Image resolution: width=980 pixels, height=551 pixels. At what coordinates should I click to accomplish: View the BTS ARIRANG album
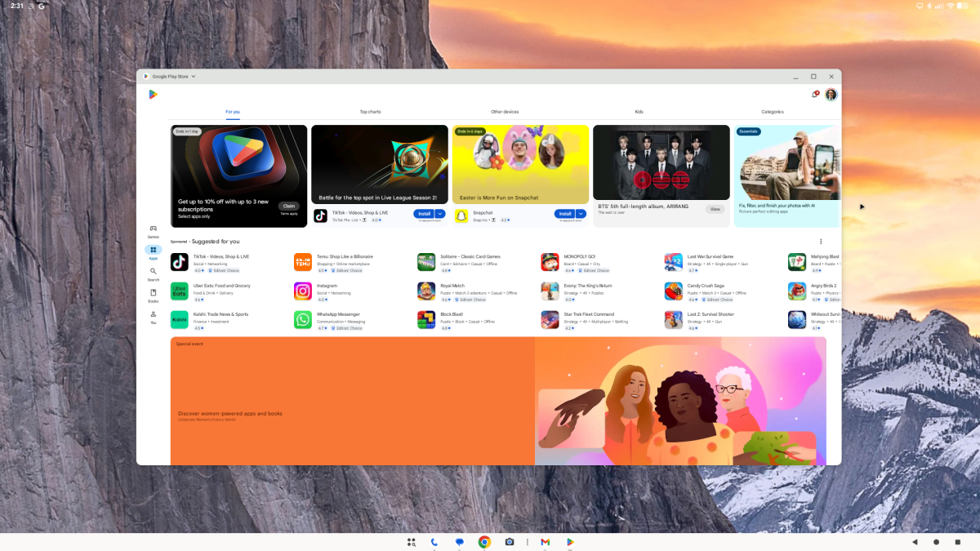(715, 209)
